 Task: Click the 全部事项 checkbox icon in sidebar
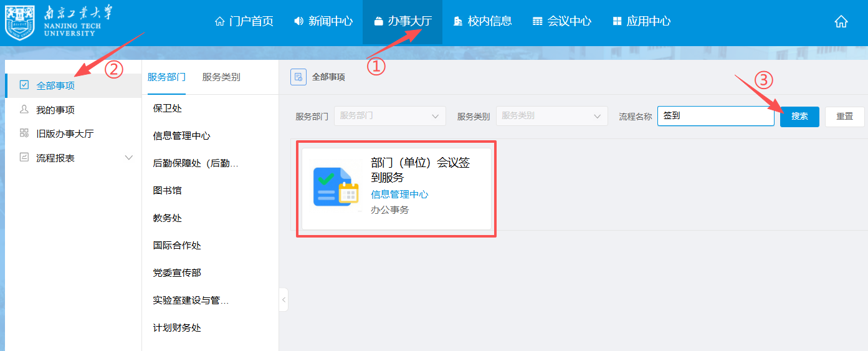tap(24, 85)
